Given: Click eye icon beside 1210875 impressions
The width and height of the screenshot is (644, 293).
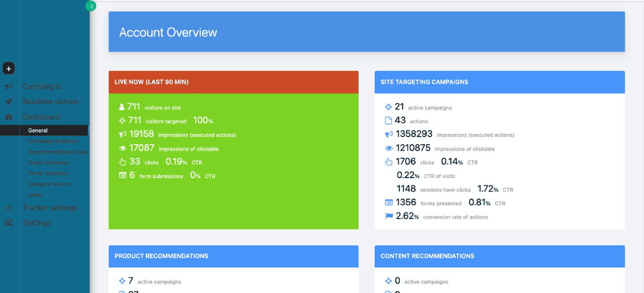Looking at the screenshot, I should (x=389, y=148).
